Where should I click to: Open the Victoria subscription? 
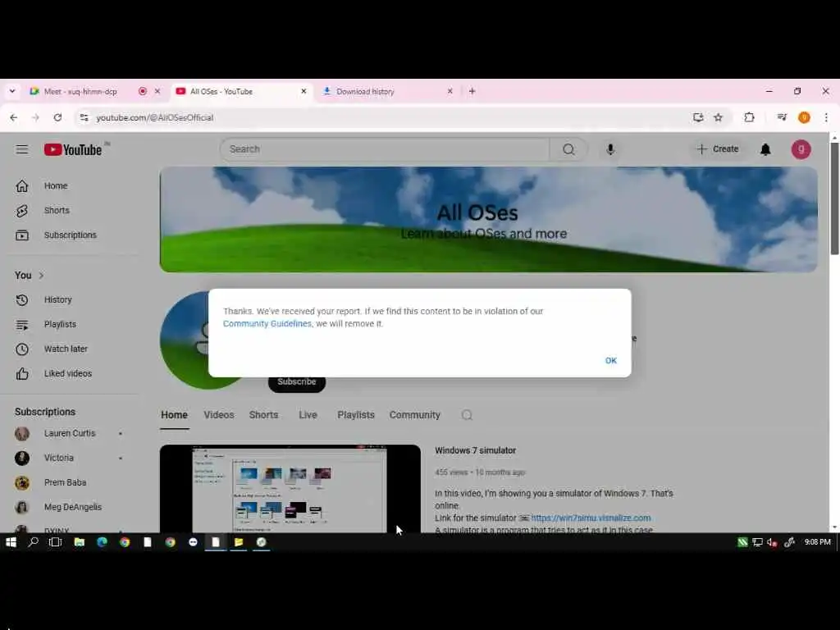click(59, 458)
